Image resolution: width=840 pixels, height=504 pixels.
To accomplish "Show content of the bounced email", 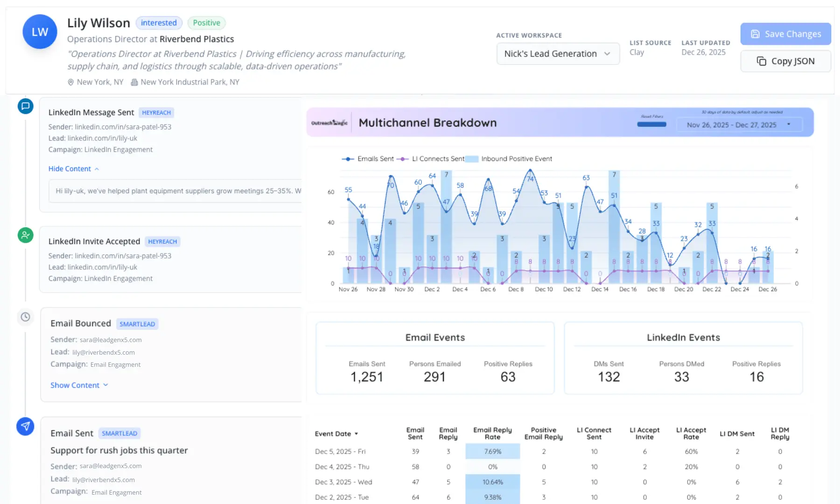I will [79, 385].
